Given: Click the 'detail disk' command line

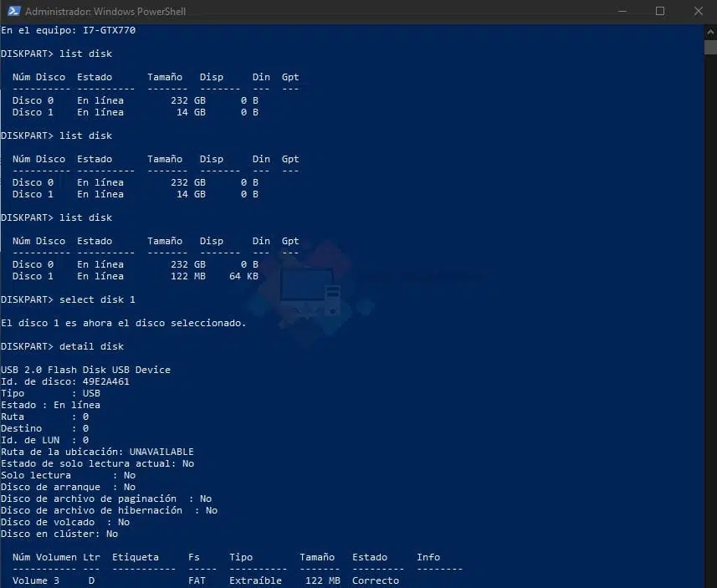Looking at the screenshot, I should [x=62, y=346].
